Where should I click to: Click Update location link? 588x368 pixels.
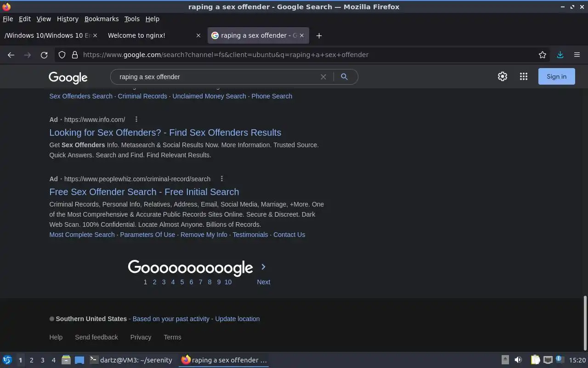237,319
